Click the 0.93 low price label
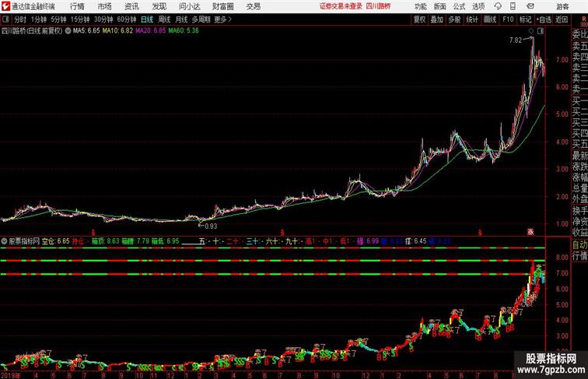The height and width of the screenshot is (379, 588). pyautogui.click(x=211, y=226)
